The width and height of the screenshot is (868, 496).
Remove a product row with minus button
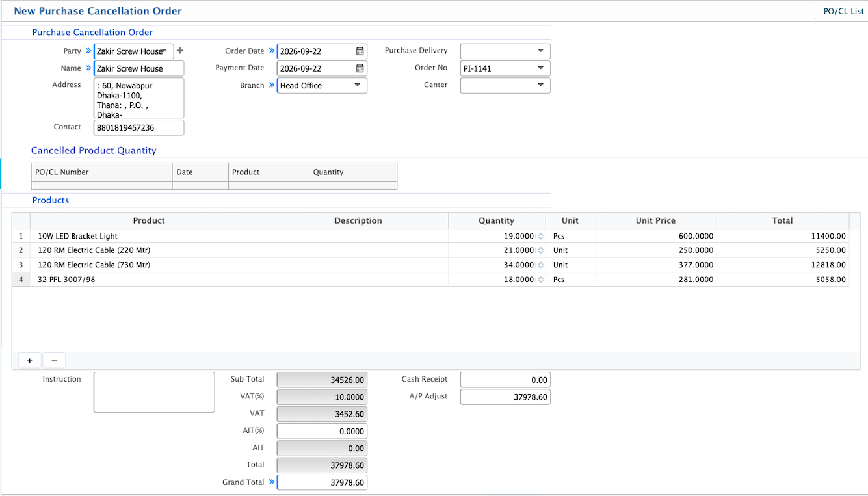point(54,361)
